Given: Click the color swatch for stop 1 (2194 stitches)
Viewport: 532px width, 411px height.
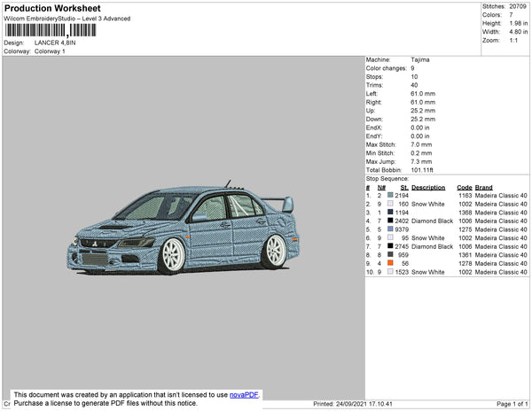Looking at the screenshot, I should click(x=390, y=195).
